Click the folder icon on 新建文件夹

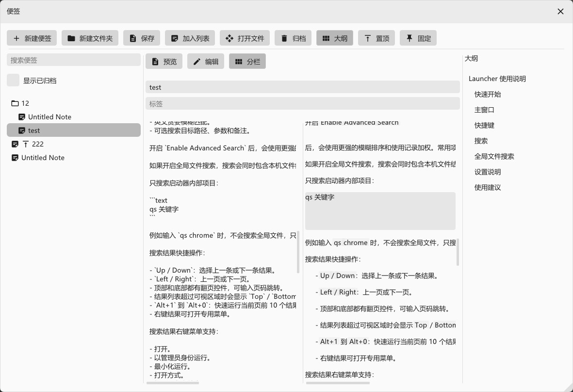[x=71, y=38]
